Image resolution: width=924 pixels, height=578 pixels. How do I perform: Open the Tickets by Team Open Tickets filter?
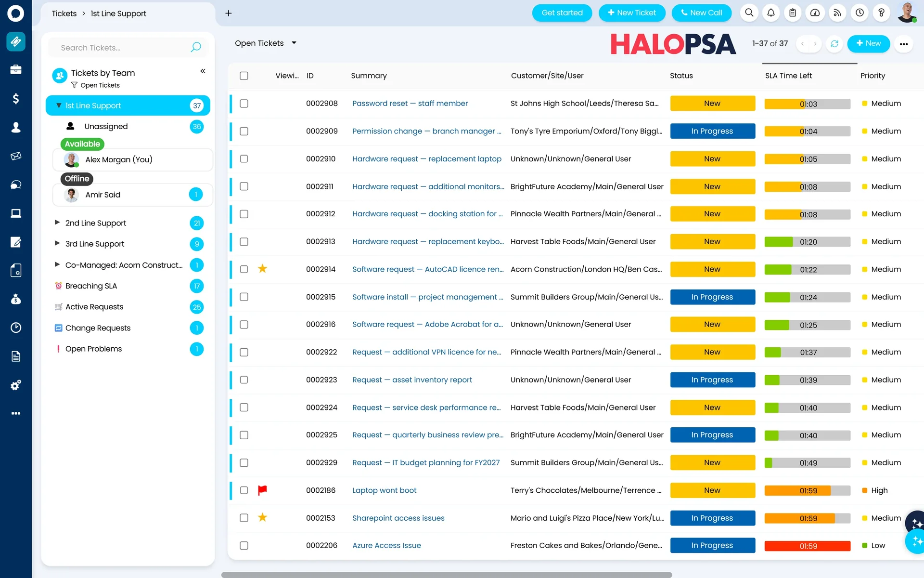click(95, 85)
